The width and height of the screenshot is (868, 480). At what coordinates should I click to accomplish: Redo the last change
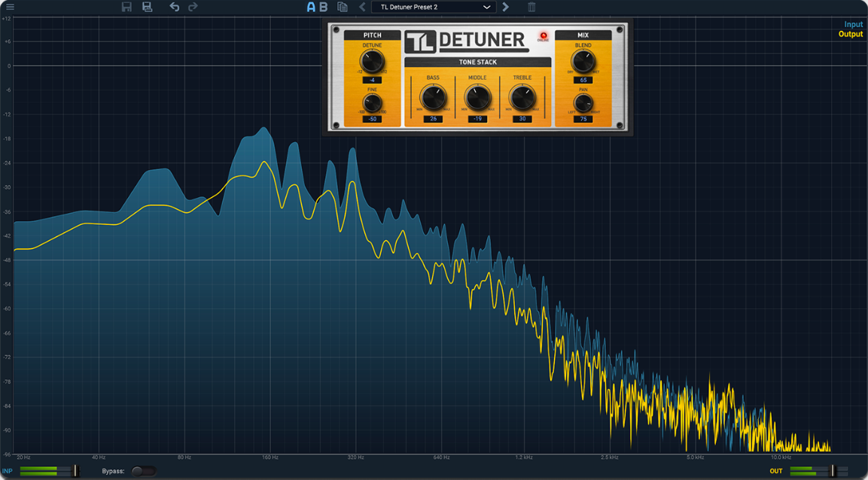coord(193,8)
